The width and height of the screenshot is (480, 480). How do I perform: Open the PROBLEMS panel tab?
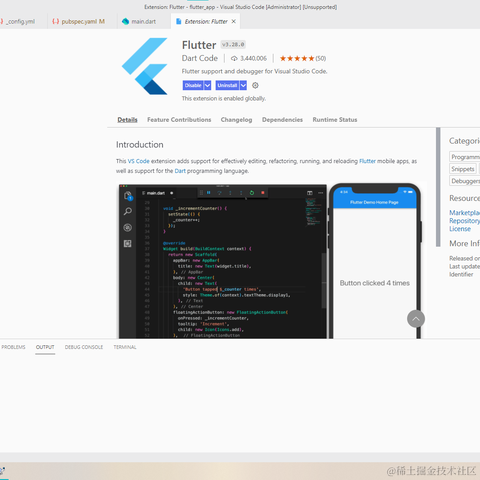pos(13,347)
